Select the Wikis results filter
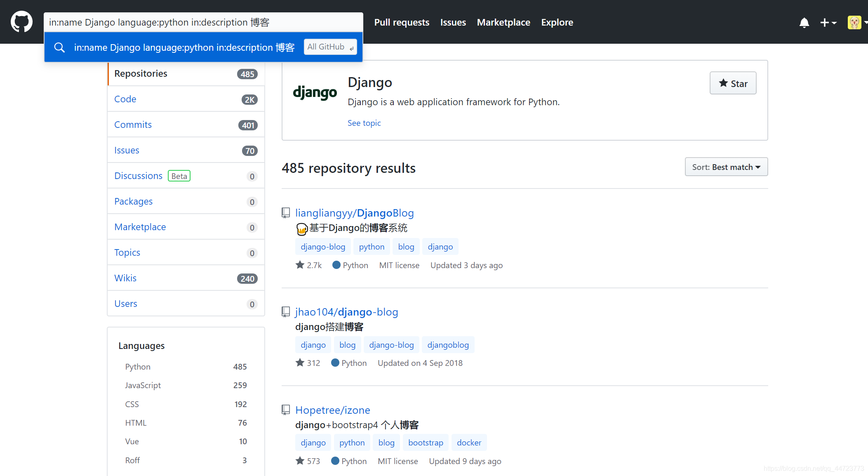Image resolution: width=868 pixels, height=476 pixels. point(186,278)
